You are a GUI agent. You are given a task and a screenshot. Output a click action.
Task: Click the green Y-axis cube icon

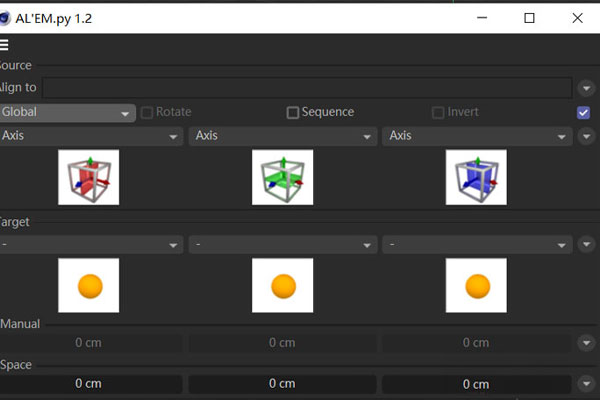[x=282, y=177]
